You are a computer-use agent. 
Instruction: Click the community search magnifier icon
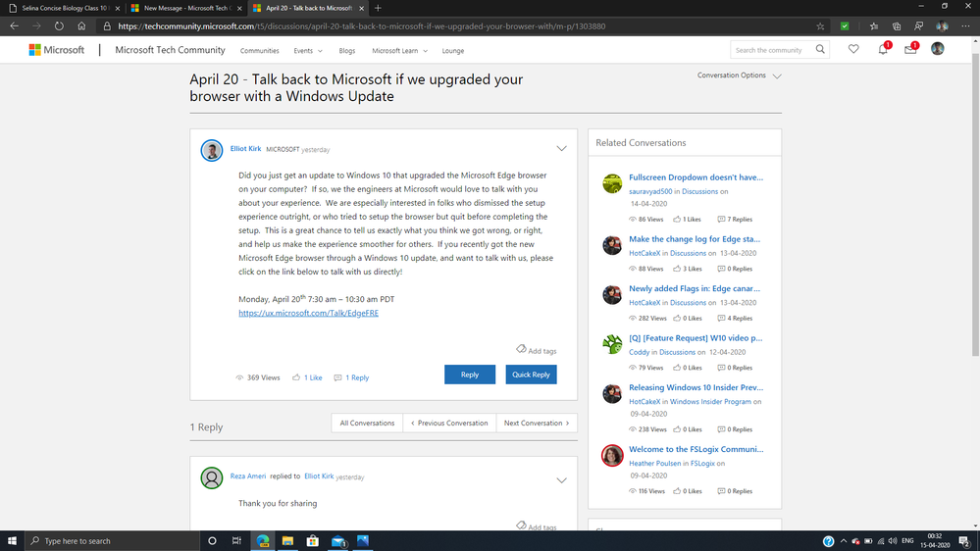[820, 49]
